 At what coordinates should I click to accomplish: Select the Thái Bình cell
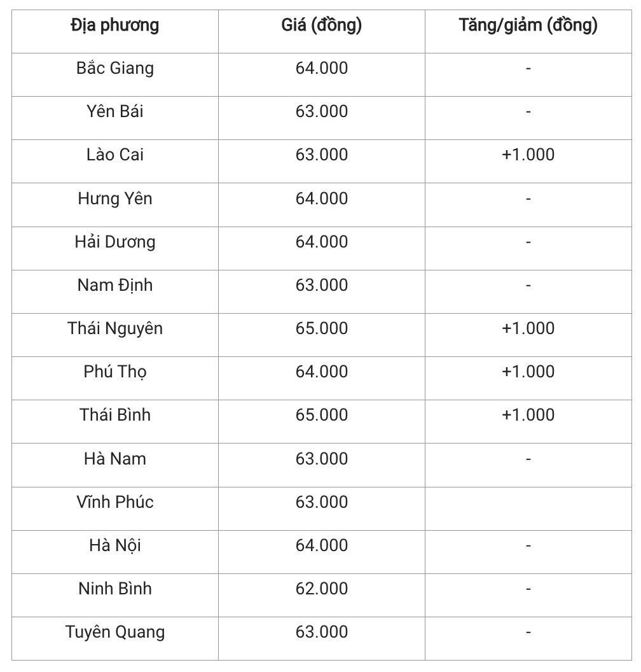click(x=115, y=415)
